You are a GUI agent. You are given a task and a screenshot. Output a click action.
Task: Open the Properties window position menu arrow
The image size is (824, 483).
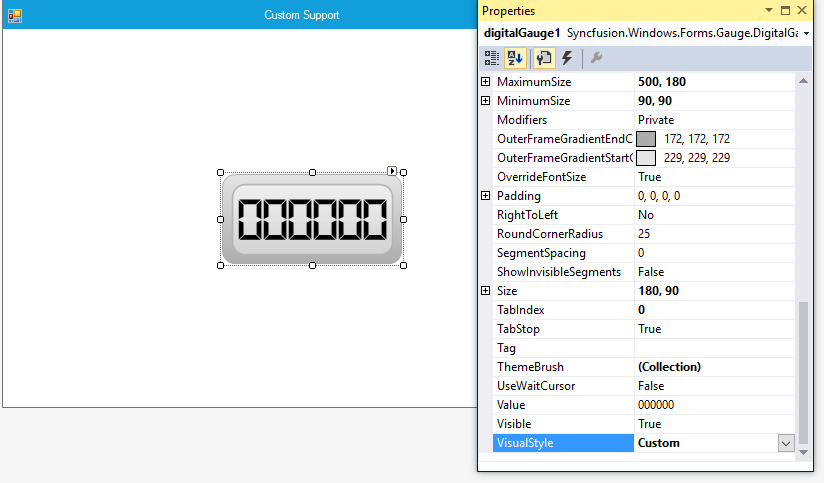tap(769, 11)
